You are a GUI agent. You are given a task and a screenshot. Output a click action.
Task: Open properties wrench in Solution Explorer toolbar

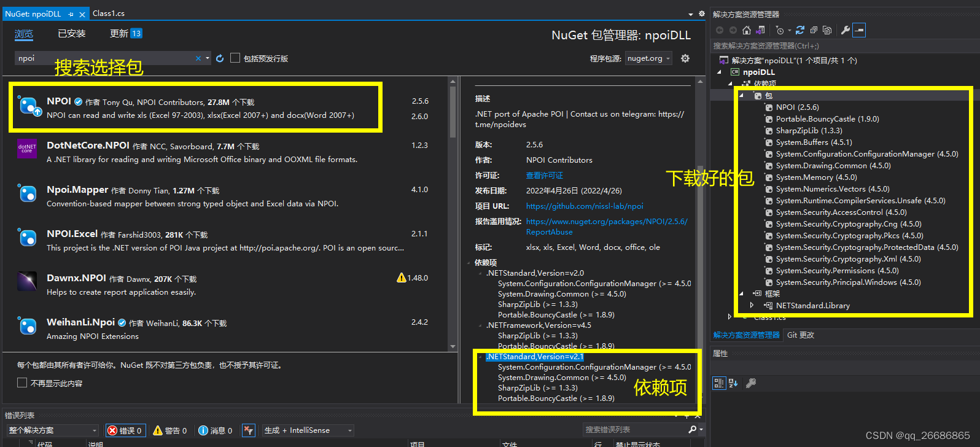point(846,30)
